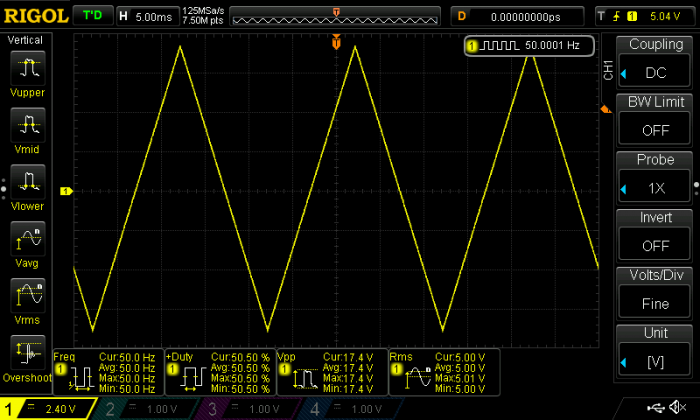Click the Rms Cur:5.00 V value
This screenshot has height=420, width=700.
click(x=460, y=358)
